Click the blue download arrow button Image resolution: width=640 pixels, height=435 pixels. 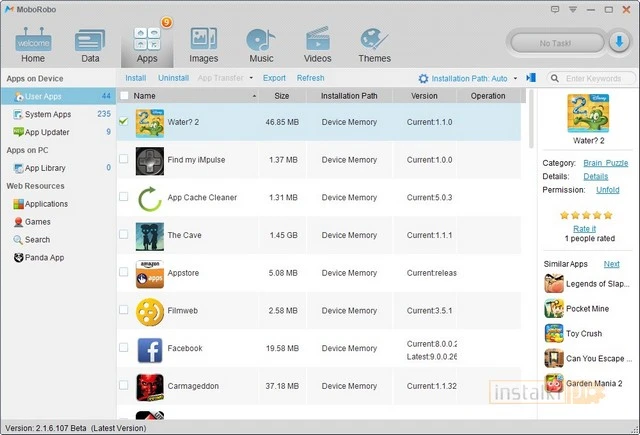[x=618, y=43]
